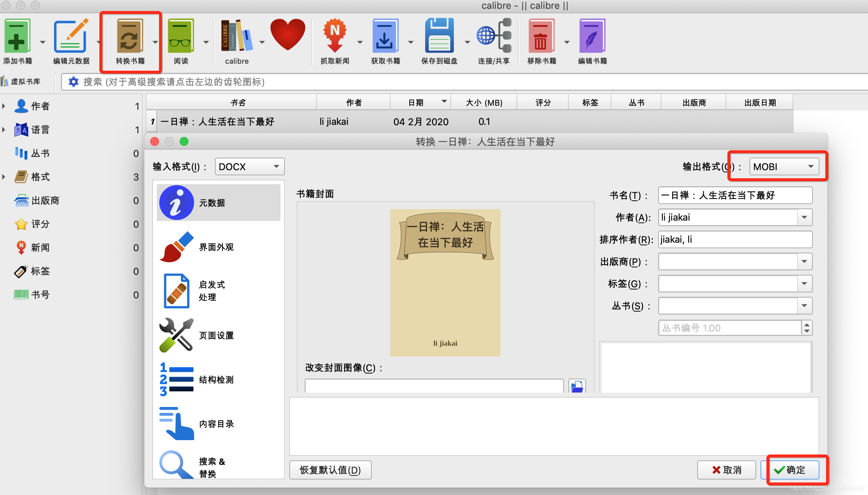
Task: Click the red heart donate icon
Action: point(287,35)
